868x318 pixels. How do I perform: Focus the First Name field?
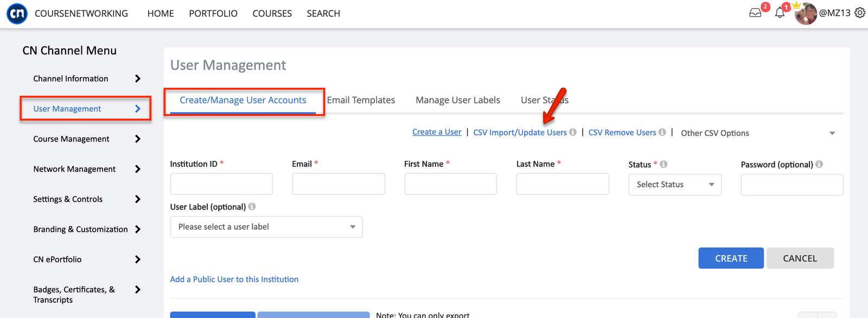coord(450,184)
